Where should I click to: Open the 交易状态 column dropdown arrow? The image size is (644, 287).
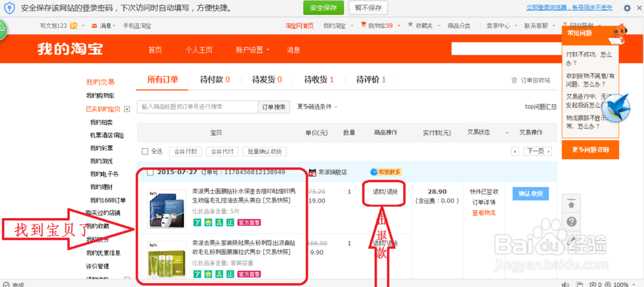point(506,133)
